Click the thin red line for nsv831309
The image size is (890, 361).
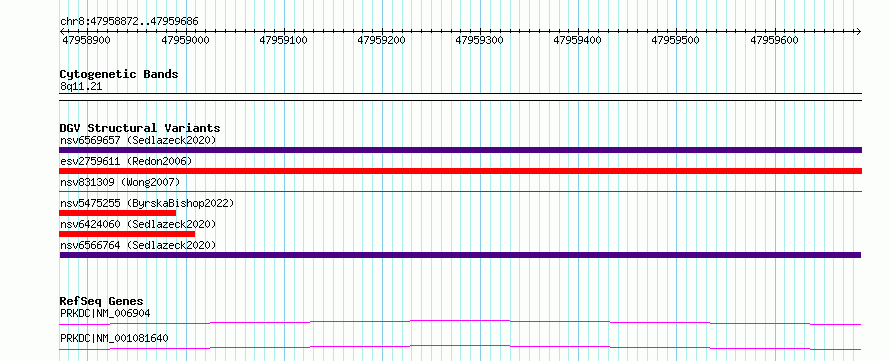(460, 191)
